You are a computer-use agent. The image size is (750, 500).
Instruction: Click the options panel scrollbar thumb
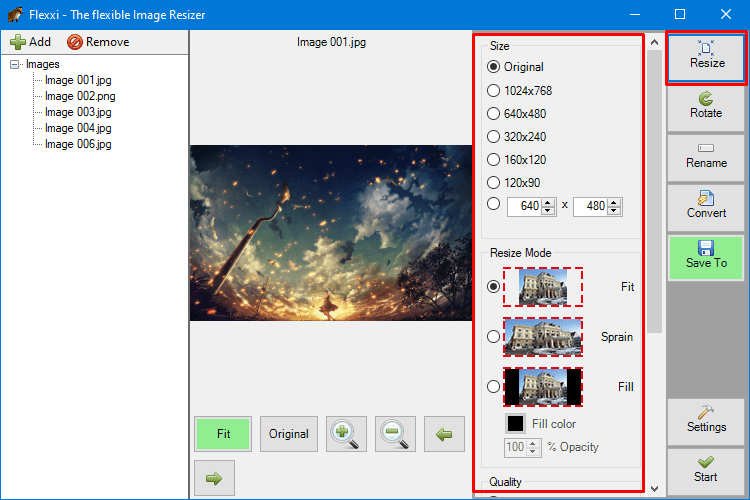[x=654, y=191]
